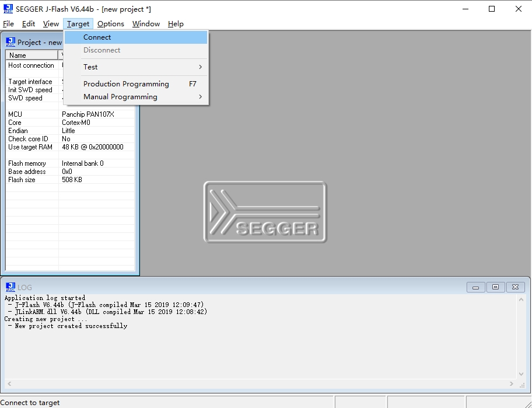Screen dimensions: 532x408
Task: Click the 48 KB @ 0x20000000 value
Action: 93,147
